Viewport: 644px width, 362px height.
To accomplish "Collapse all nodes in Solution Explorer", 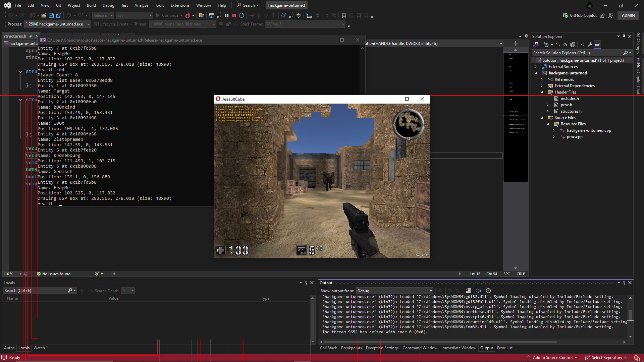I will point(565,45).
